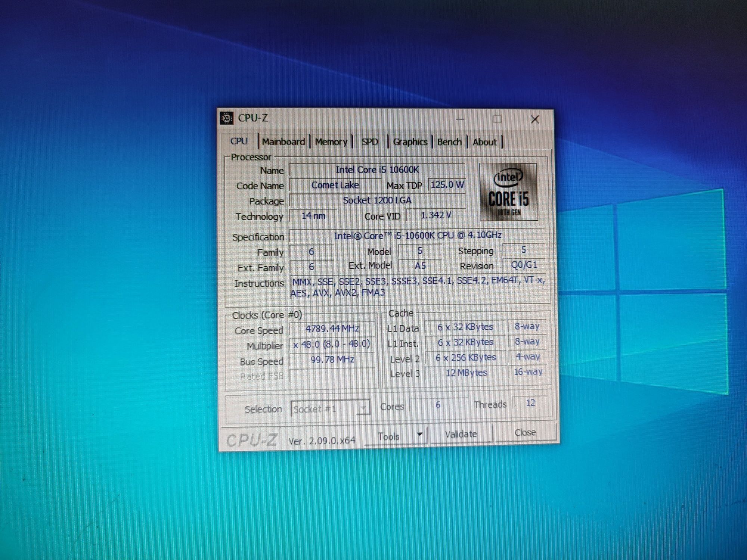
Task: Click the Close button at bottom
Action: (x=525, y=433)
